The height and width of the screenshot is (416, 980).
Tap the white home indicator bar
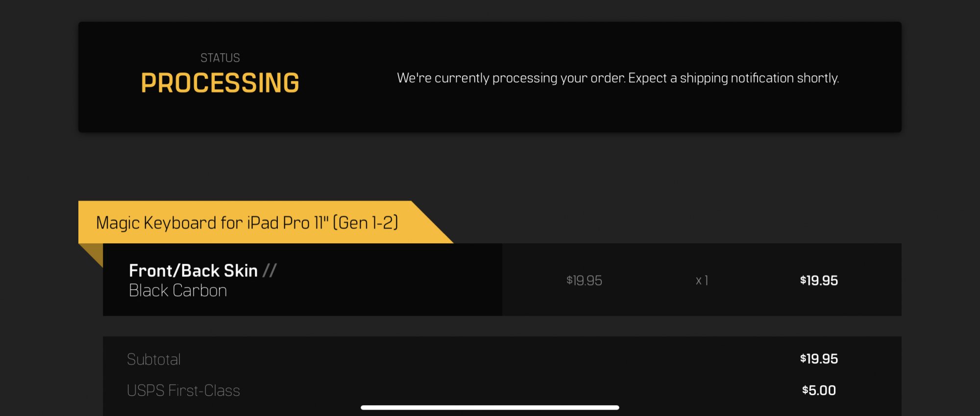[490, 407]
